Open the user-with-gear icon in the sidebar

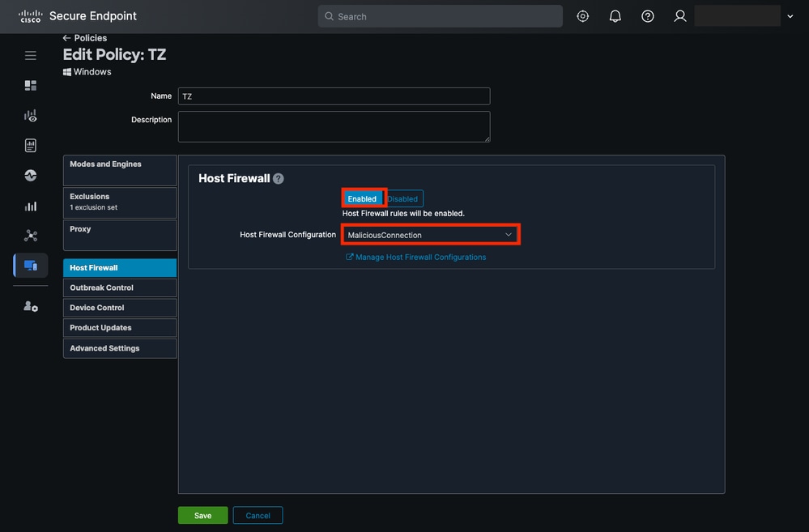coord(31,307)
